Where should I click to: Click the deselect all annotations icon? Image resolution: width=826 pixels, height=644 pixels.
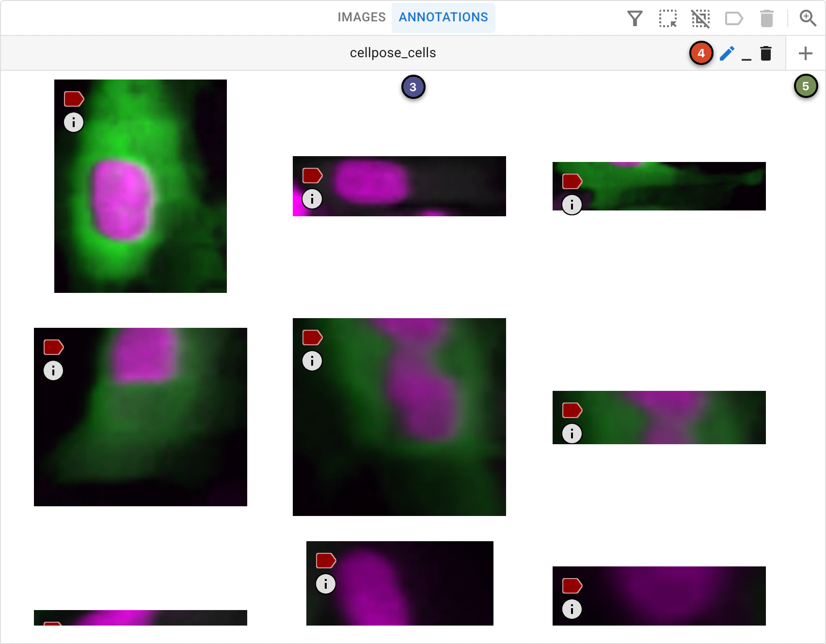click(x=700, y=18)
